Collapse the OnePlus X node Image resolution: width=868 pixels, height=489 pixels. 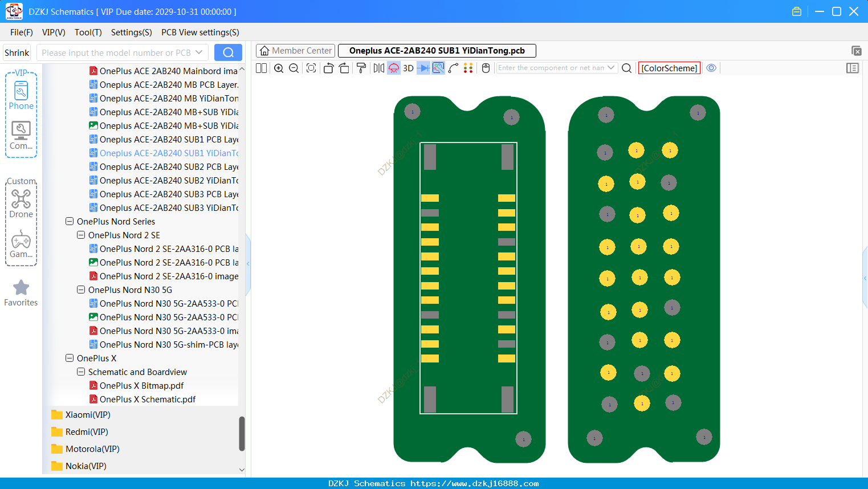(70, 358)
